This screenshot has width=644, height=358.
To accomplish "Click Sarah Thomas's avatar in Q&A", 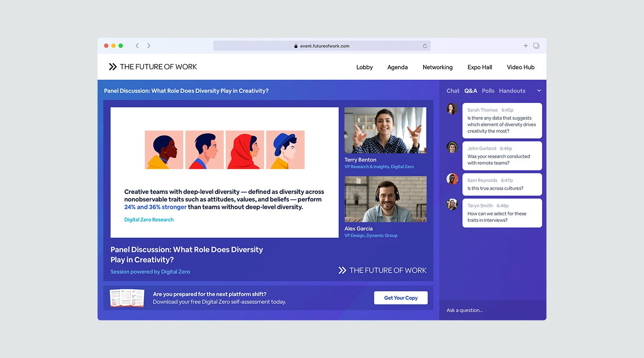I will (x=452, y=109).
